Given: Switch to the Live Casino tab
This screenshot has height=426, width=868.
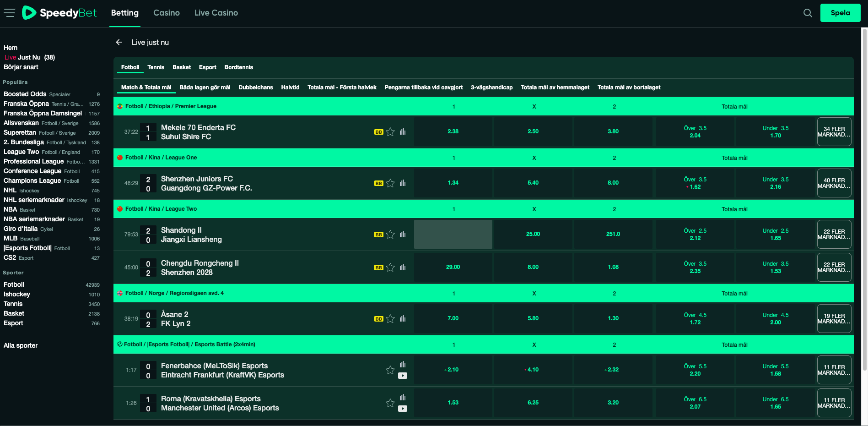Looking at the screenshot, I should click(216, 13).
